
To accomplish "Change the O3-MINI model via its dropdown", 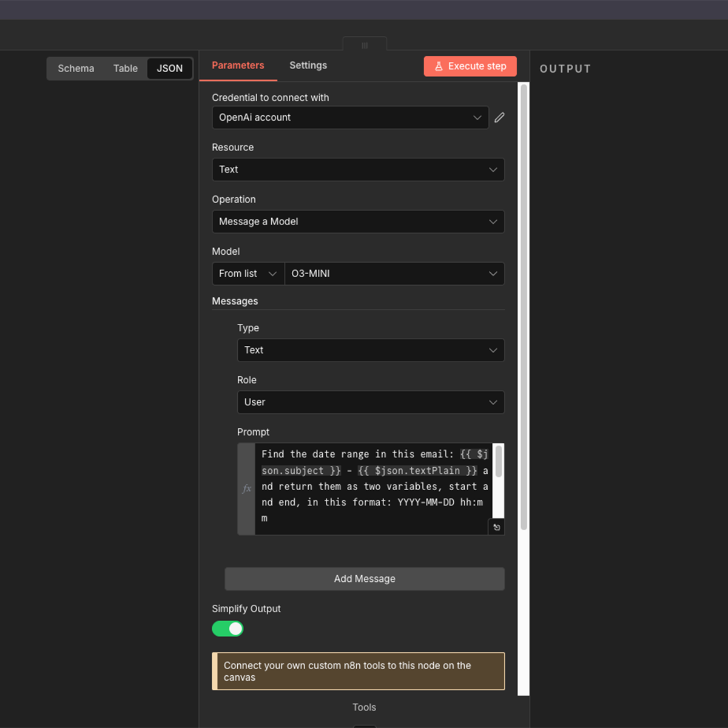I will pos(395,274).
